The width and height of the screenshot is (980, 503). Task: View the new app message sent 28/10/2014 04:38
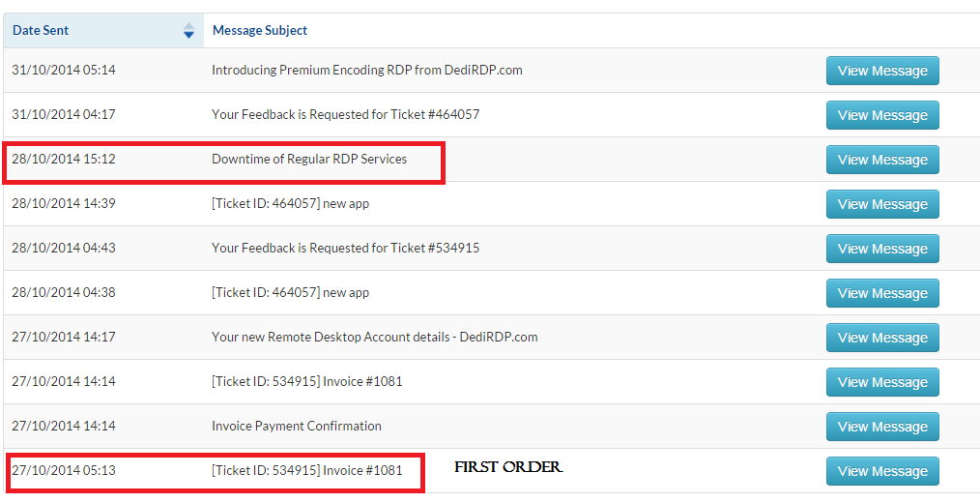point(881,293)
